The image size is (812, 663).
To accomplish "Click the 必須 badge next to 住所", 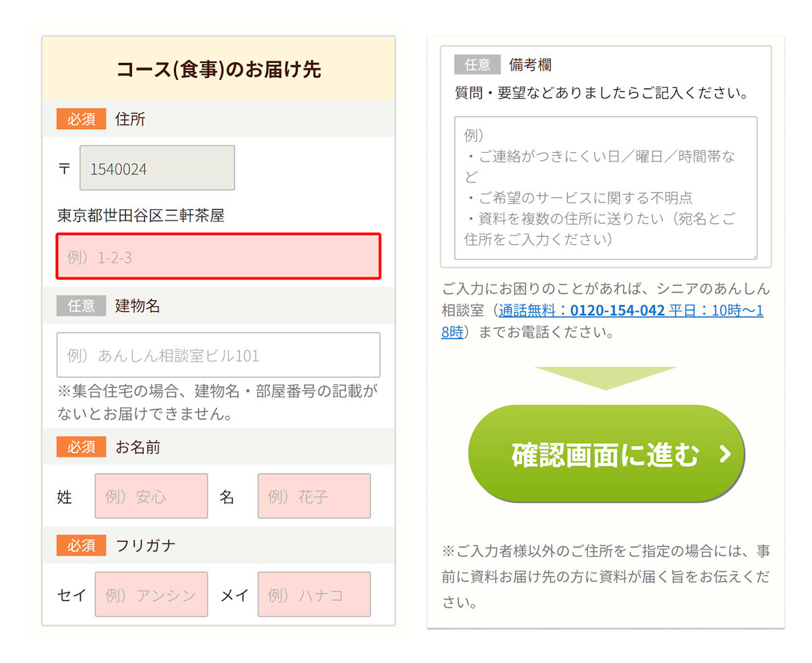I will point(81,119).
